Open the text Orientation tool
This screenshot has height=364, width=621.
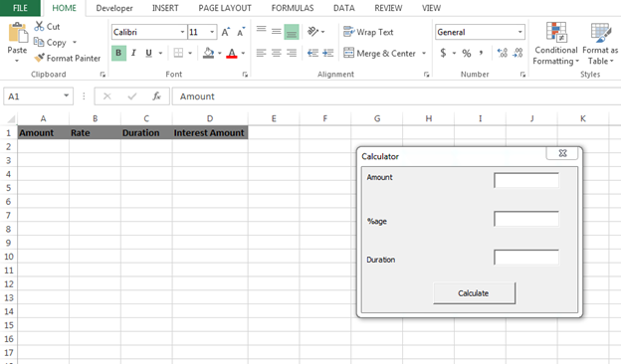point(312,32)
